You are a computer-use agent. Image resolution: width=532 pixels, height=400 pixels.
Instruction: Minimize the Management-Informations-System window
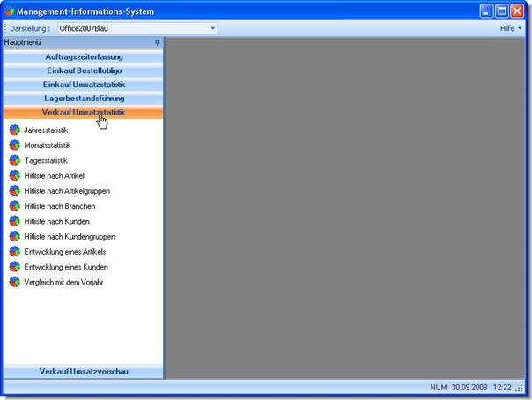click(x=486, y=11)
